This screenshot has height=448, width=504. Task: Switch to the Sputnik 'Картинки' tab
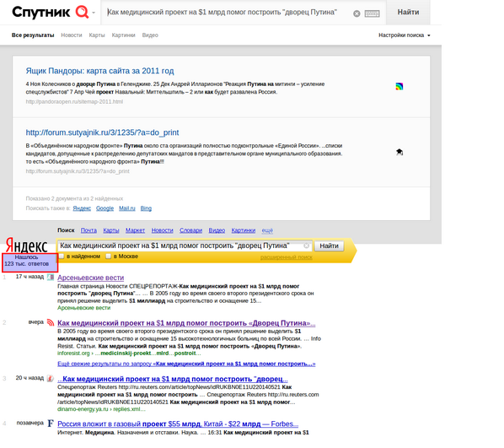[x=123, y=35]
